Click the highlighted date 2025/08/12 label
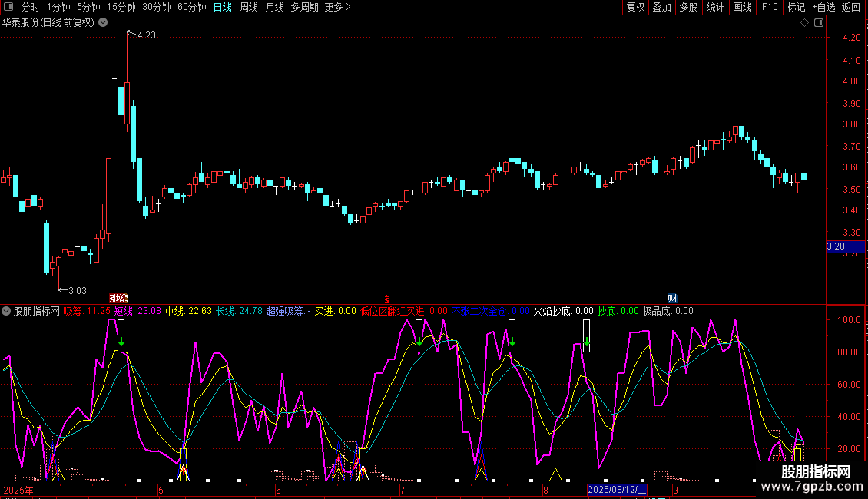This screenshot has height=499, width=868. (617, 490)
